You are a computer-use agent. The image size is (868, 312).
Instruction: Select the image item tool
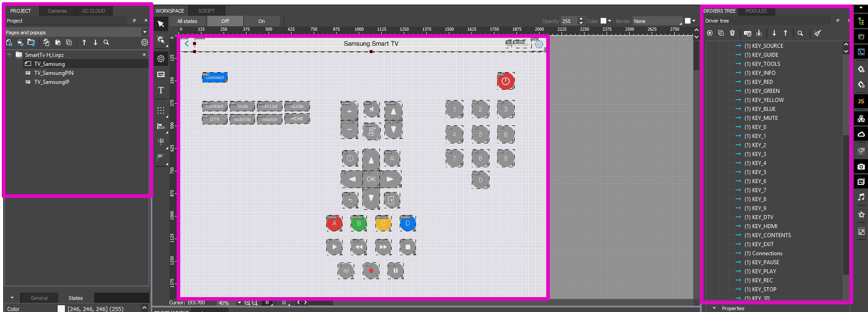[161, 74]
